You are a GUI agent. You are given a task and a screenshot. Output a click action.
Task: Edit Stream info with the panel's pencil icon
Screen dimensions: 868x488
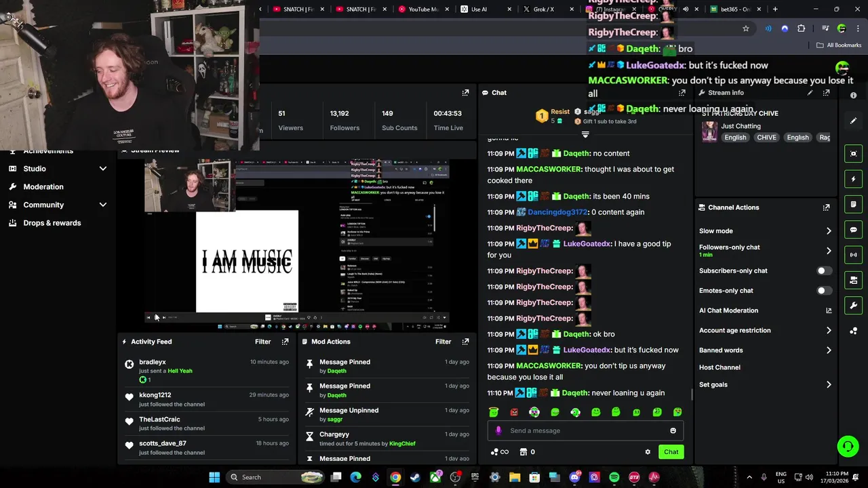coord(810,93)
